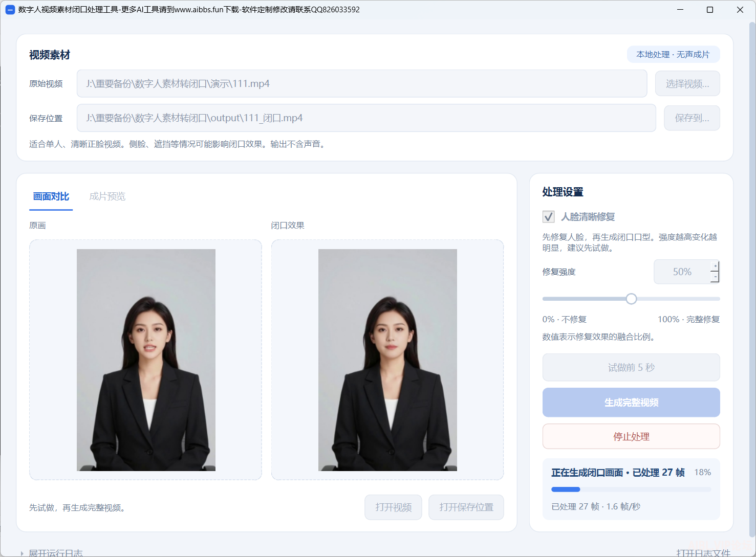Viewport: 756px width, 557px height.
Task: Click the 已处理 27 帧 · 1.6 帧/秒 status line
Action: tap(596, 506)
